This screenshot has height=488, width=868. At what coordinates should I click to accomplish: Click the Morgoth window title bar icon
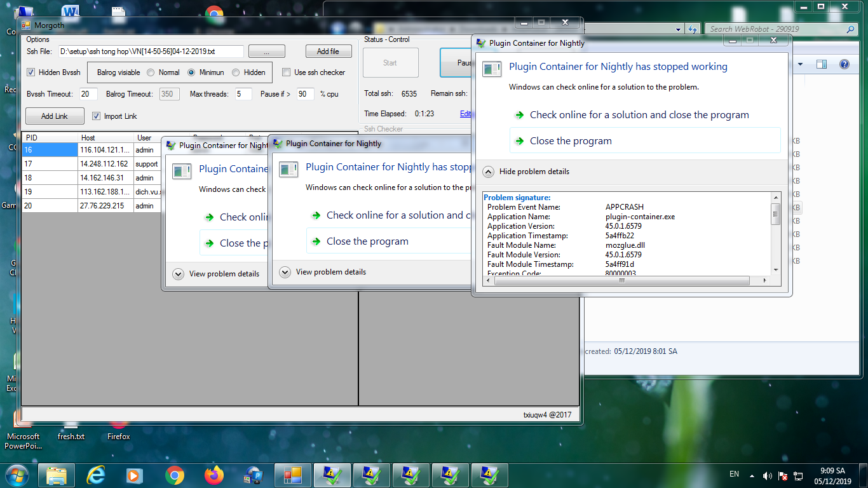(26, 25)
